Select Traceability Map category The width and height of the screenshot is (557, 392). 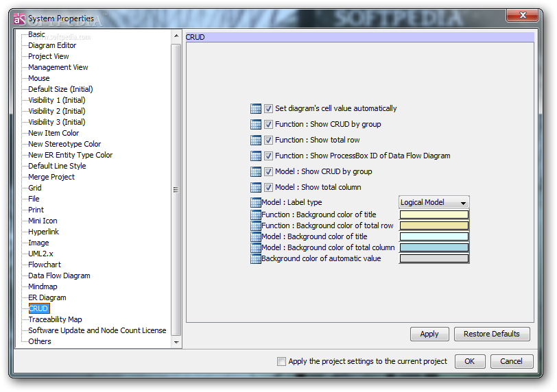(x=56, y=319)
